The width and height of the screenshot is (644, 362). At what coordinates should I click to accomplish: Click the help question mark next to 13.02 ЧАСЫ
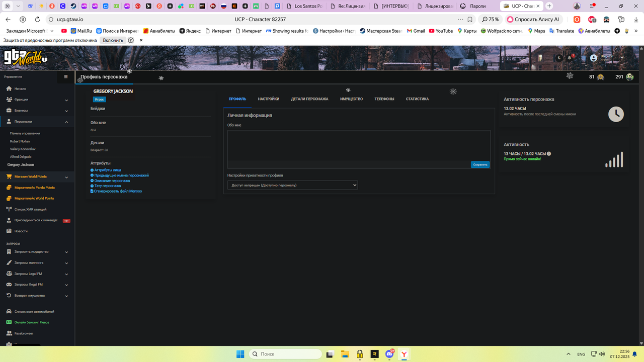tap(549, 154)
